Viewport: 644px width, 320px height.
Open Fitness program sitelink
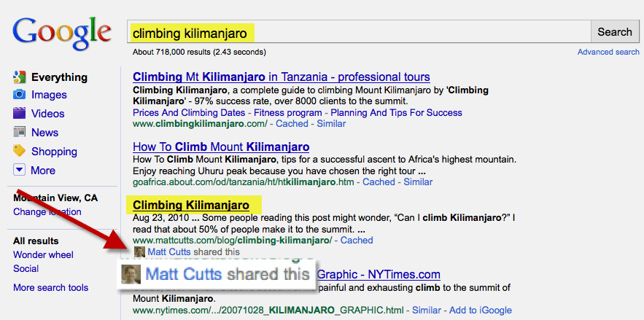point(288,112)
